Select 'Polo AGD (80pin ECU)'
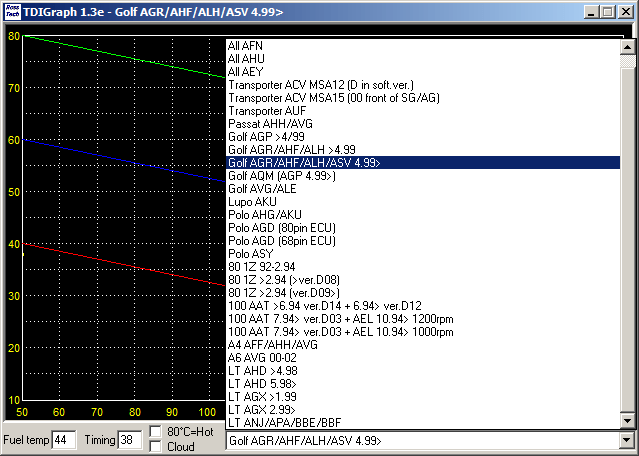The height and width of the screenshot is (456, 639). click(x=423, y=228)
